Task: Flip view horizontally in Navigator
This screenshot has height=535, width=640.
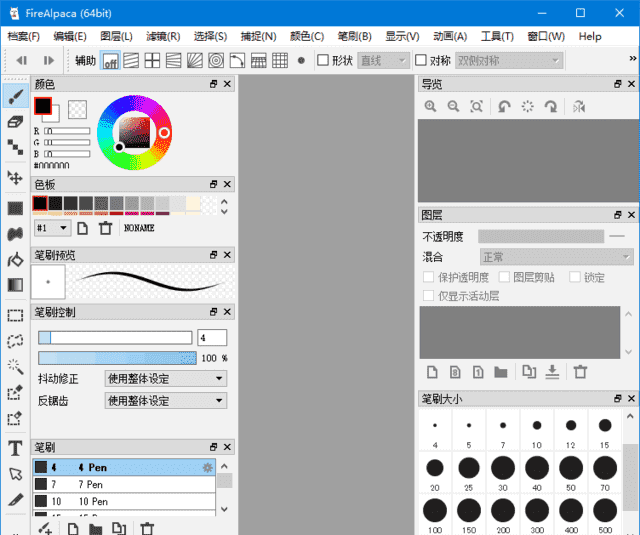Action: pos(579,107)
